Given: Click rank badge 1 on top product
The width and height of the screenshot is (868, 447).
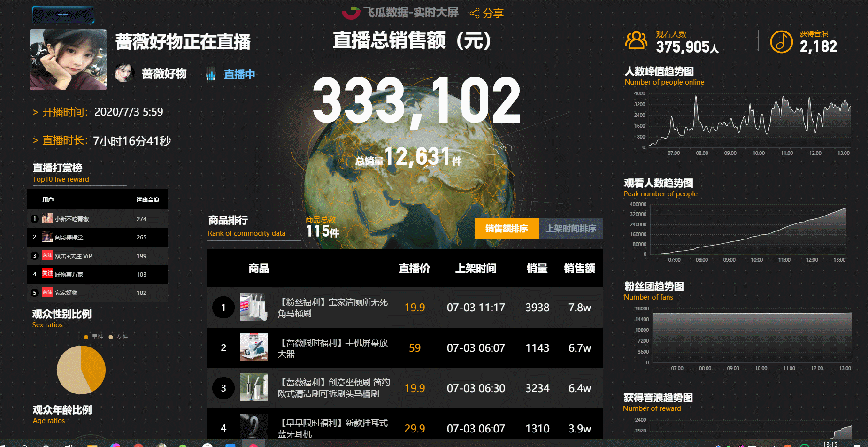Looking at the screenshot, I should click(x=223, y=308).
